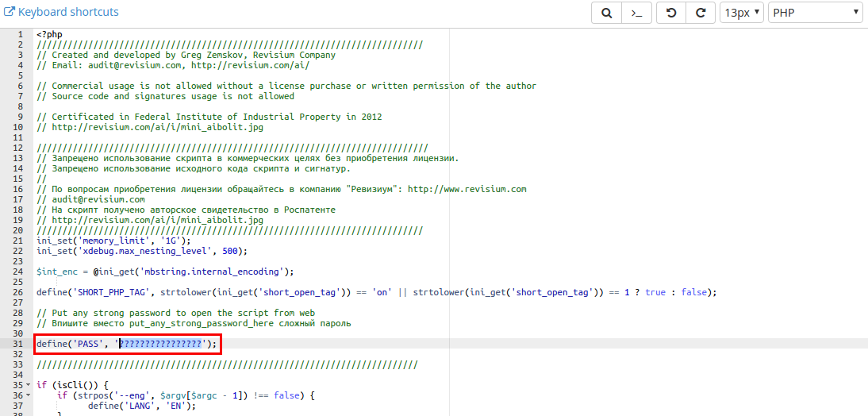Undo the last edit

[670, 13]
